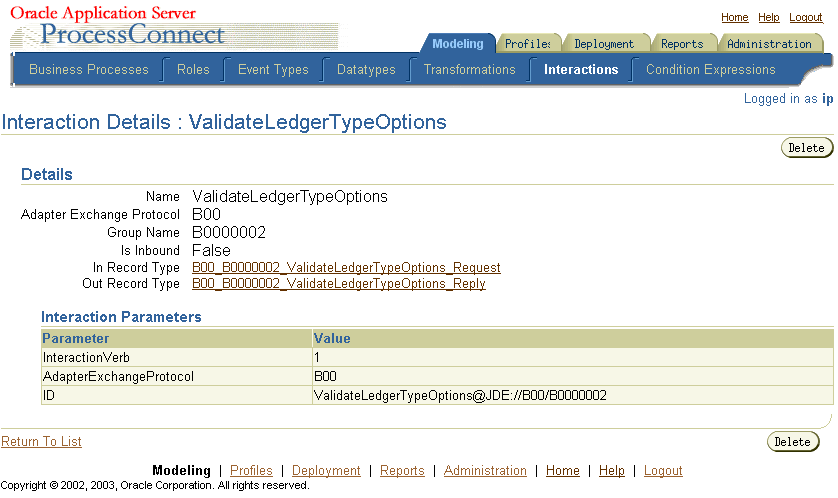Click Return To List link
This screenshot has height=498, width=838.
[41, 441]
